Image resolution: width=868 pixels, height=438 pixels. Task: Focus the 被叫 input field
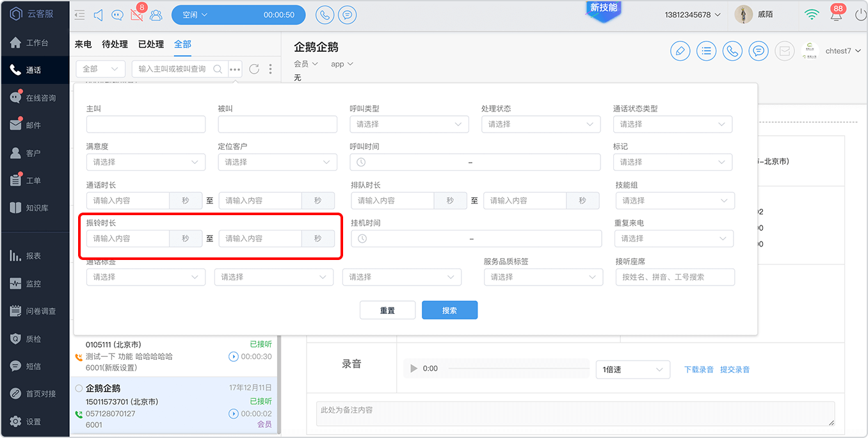[x=277, y=124]
